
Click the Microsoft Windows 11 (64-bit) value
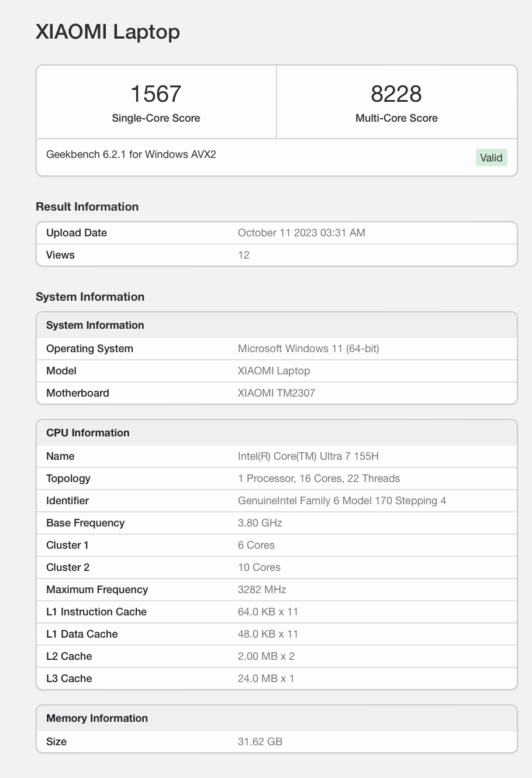[308, 349]
